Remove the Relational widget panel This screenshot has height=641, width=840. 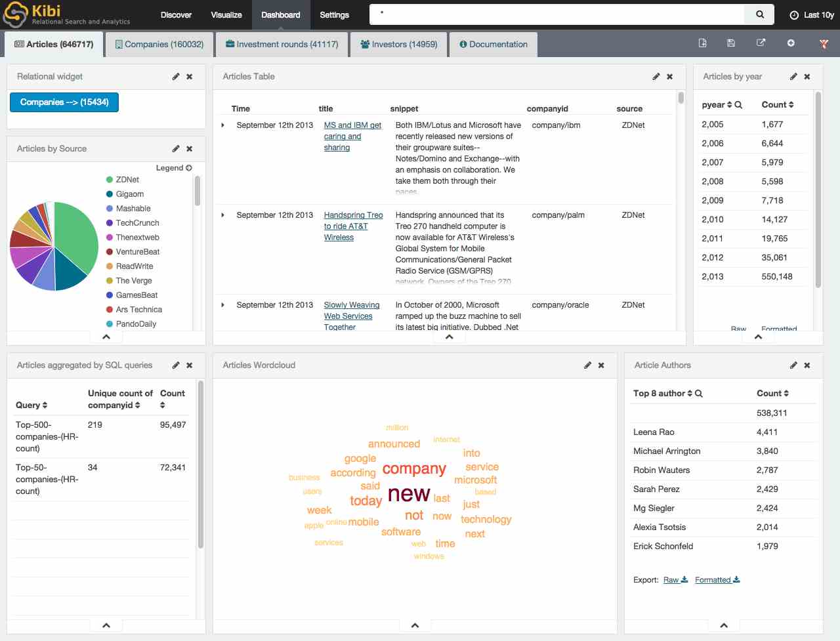190,77
